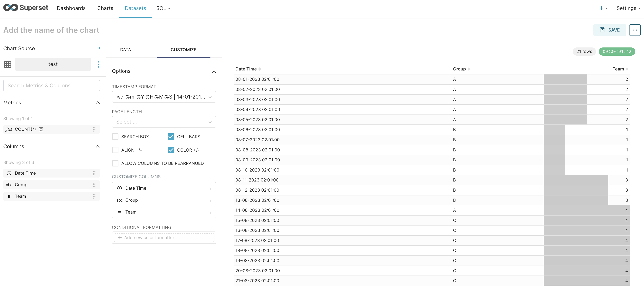This screenshot has height=292, width=644.
Task: Click the Team value 4 in 15-08-2023 row
Action: [x=626, y=220]
